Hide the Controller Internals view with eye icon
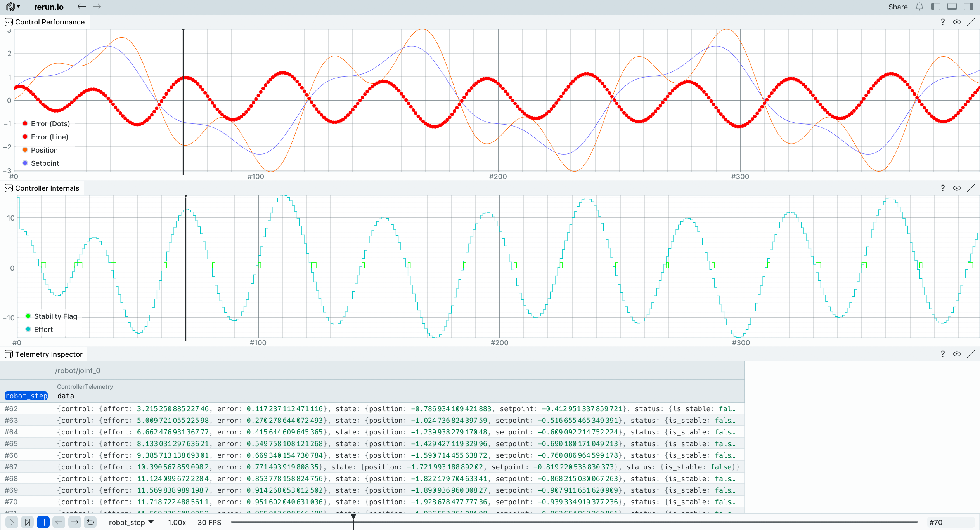 (x=957, y=188)
